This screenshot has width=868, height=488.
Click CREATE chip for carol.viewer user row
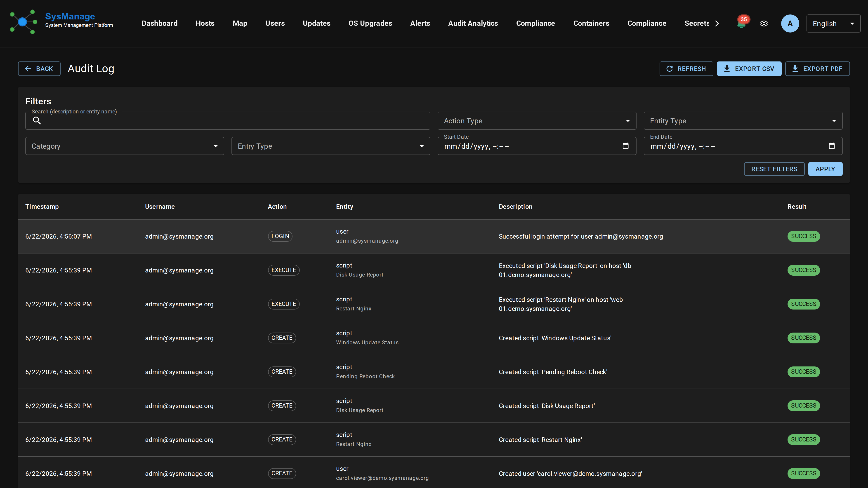(x=282, y=473)
